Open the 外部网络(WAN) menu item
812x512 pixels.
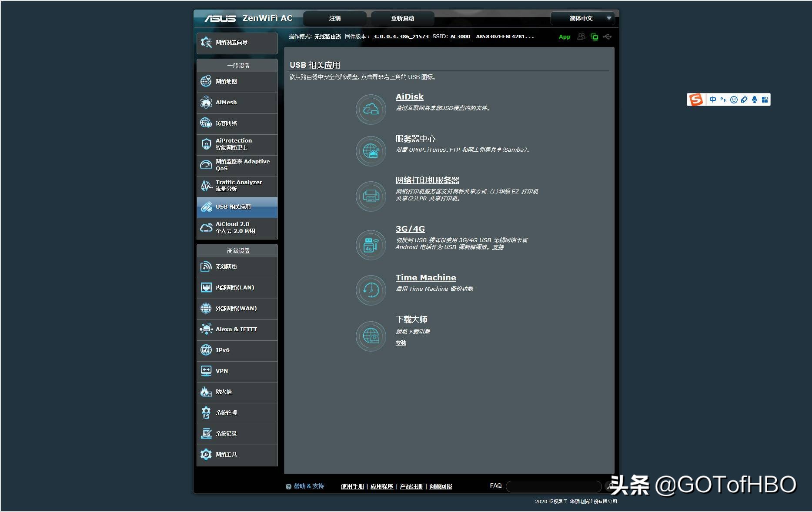(x=237, y=309)
